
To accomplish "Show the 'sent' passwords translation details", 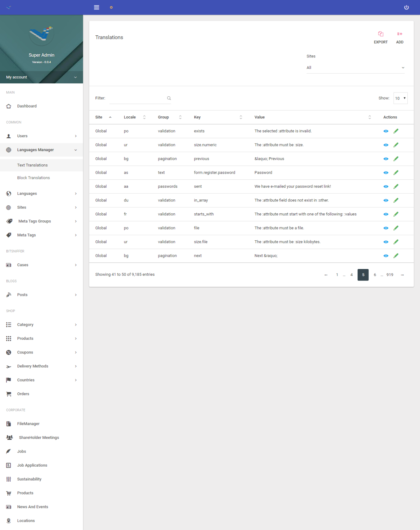I will (386, 186).
